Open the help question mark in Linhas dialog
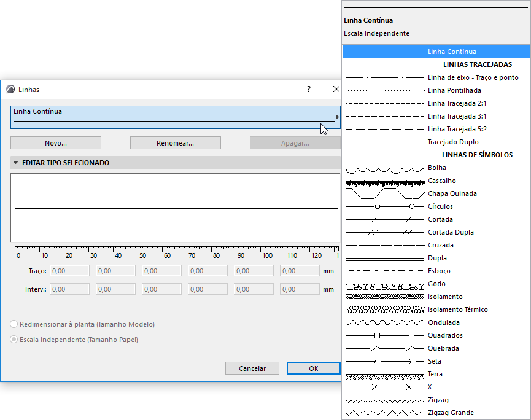Viewport: 531px width, 420px height. coord(309,89)
